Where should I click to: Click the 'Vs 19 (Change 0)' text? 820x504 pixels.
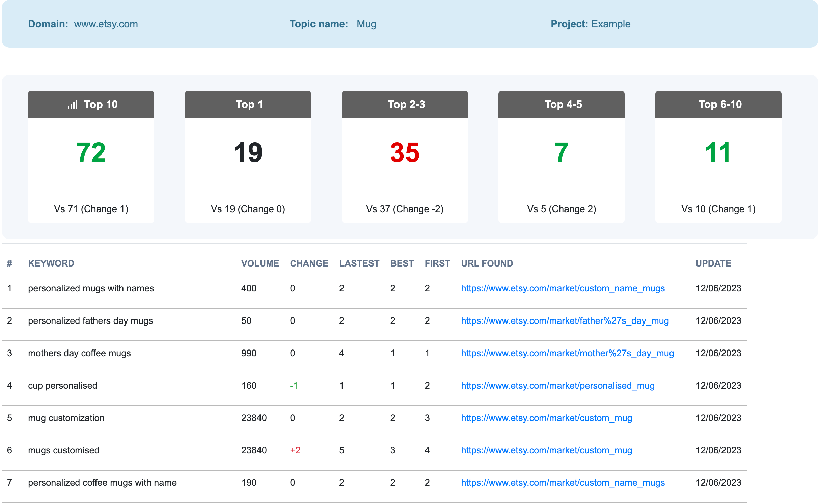click(x=248, y=209)
